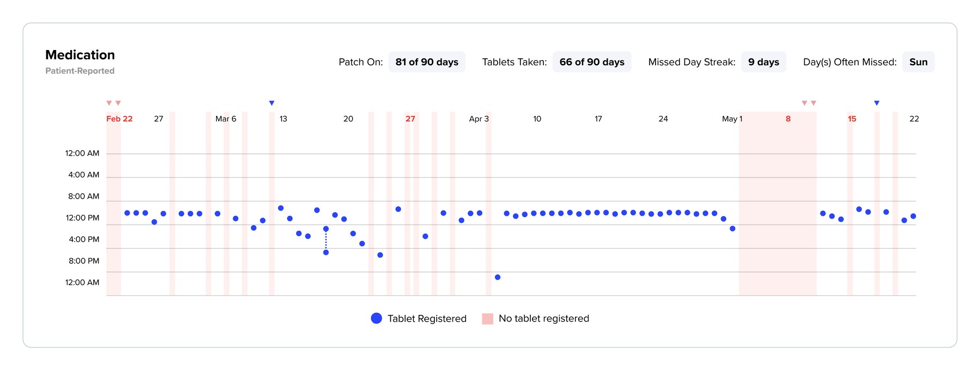Click the 'Patient-Reported' subtitle
Image resolution: width=980 pixels, height=371 pixels.
point(80,71)
